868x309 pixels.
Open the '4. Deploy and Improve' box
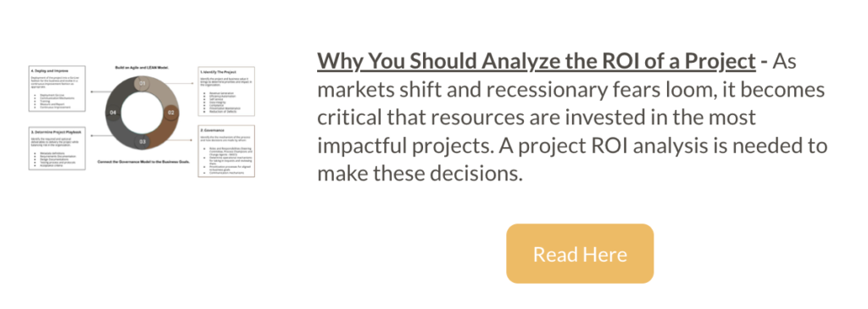[x=57, y=89]
